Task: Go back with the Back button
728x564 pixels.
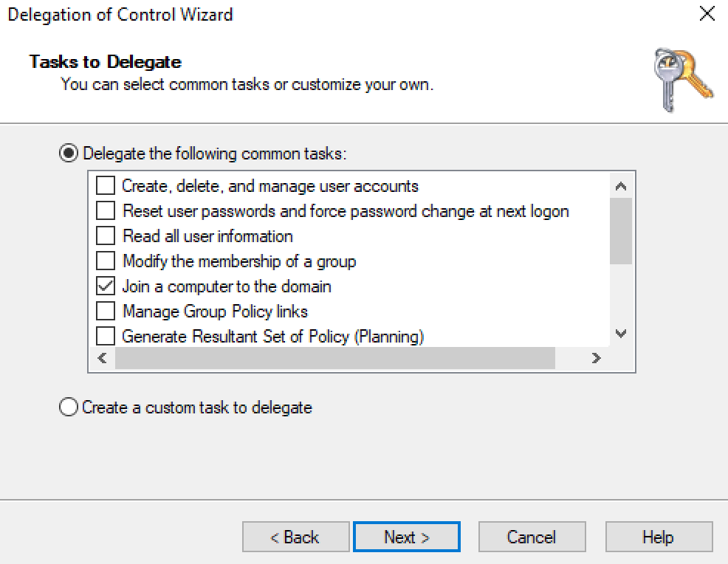Action: [295, 537]
